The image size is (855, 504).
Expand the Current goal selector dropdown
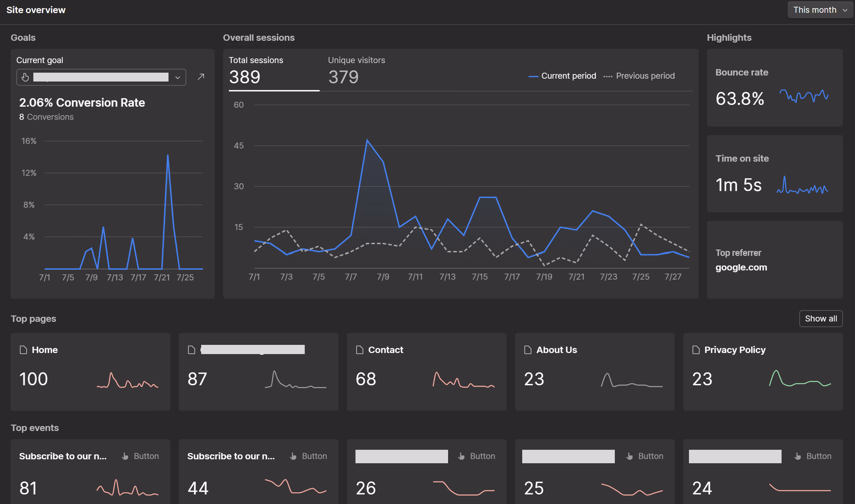pyautogui.click(x=101, y=77)
